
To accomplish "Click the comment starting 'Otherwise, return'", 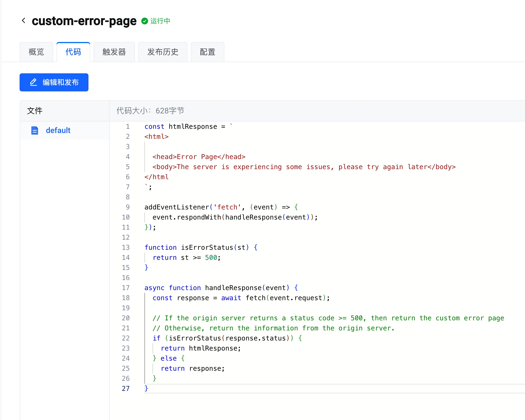I will (273, 328).
